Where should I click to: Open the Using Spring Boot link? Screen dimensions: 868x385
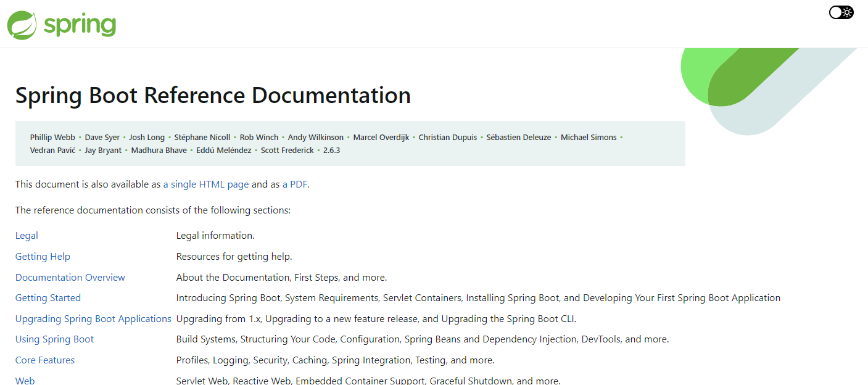55,339
